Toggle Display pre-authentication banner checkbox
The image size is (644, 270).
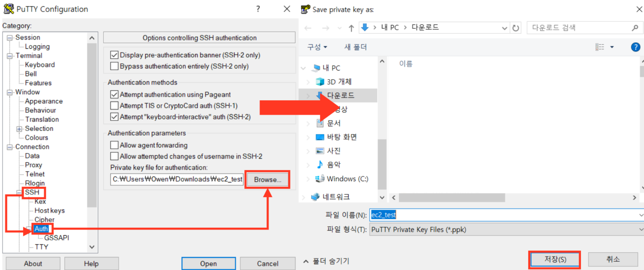(x=114, y=55)
